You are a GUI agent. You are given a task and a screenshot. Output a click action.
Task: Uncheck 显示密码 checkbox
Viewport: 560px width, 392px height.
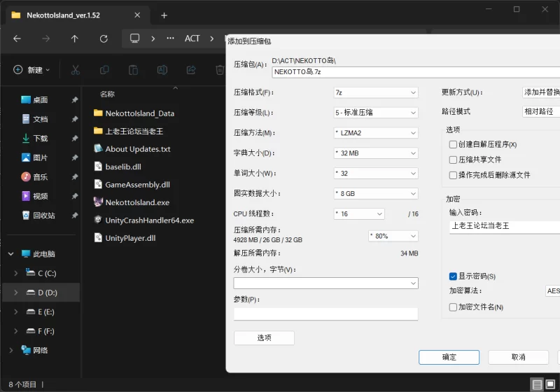(453, 276)
